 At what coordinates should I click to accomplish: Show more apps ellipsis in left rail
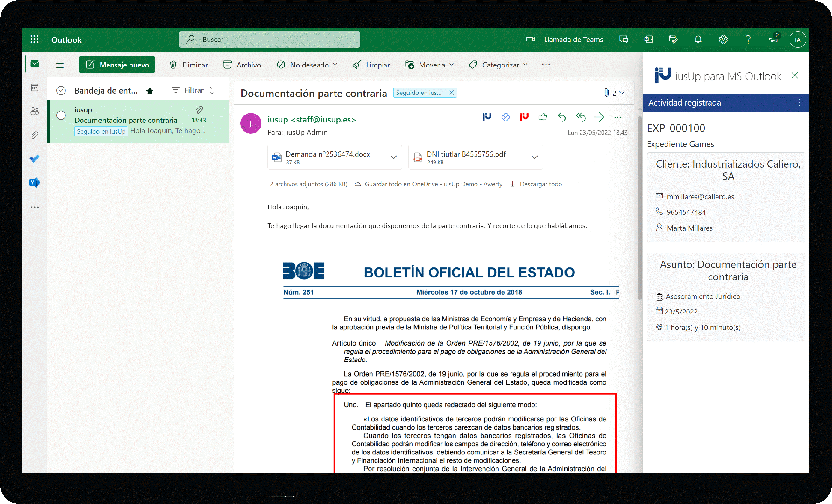(x=34, y=207)
